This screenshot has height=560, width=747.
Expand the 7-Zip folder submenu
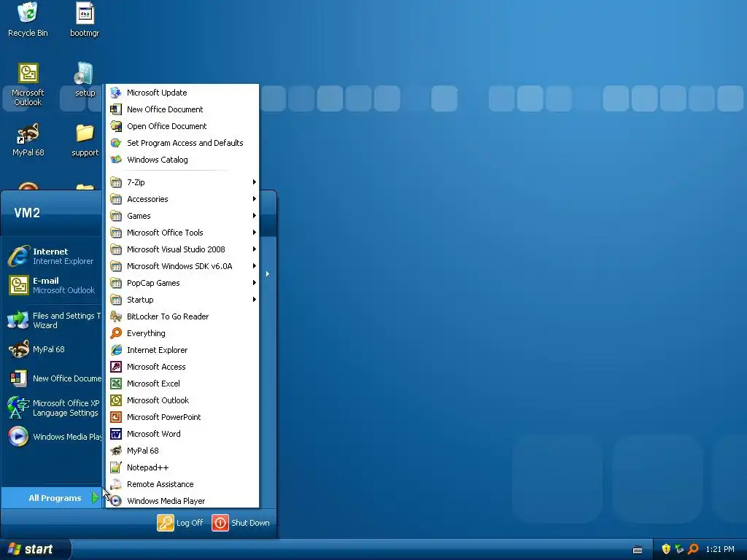pyautogui.click(x=182, y=182)
